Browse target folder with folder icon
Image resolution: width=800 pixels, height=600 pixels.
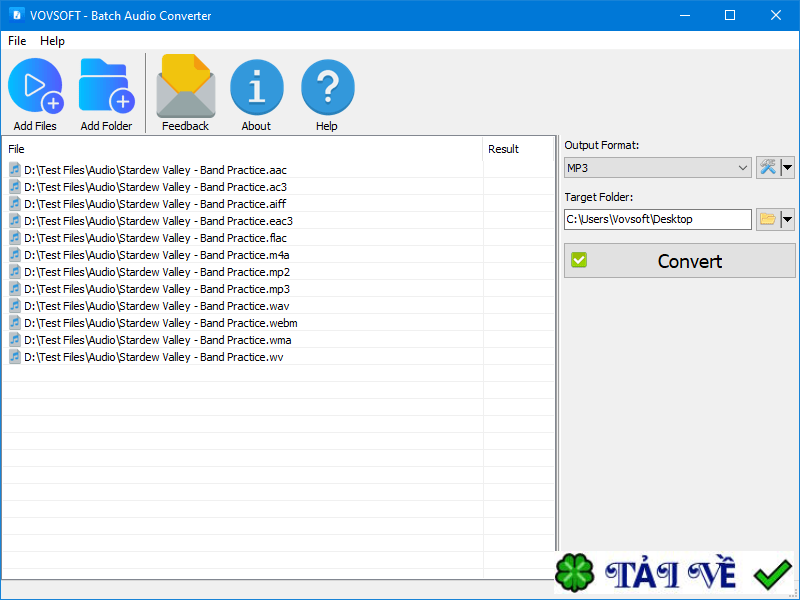(x=767, y=219)
